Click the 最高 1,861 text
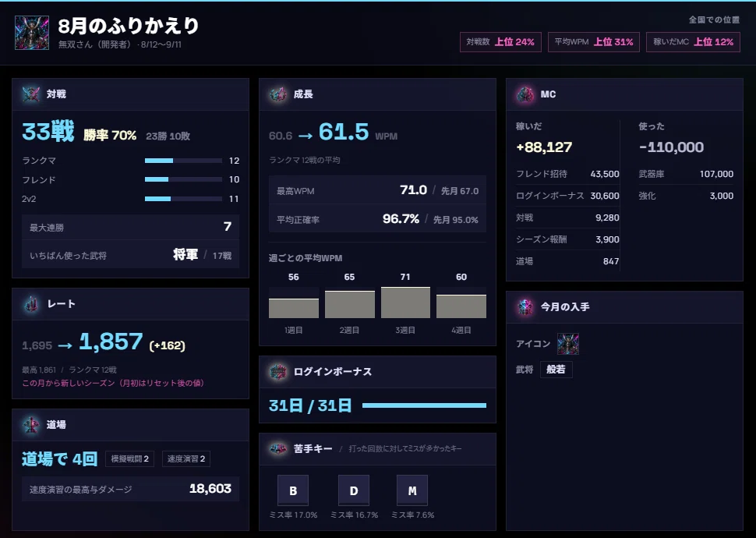 click(x=39, y=370)
